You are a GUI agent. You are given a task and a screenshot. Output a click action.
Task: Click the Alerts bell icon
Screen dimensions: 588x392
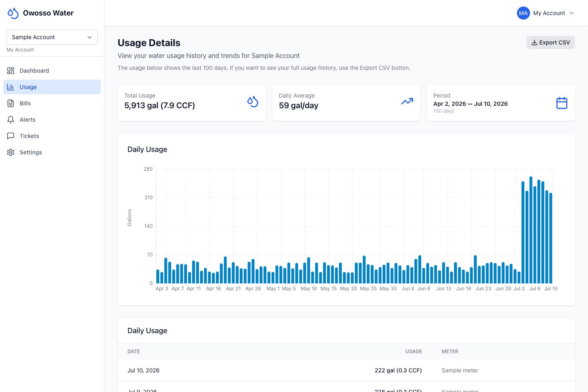pyautogui.click(x=11, y=120)
